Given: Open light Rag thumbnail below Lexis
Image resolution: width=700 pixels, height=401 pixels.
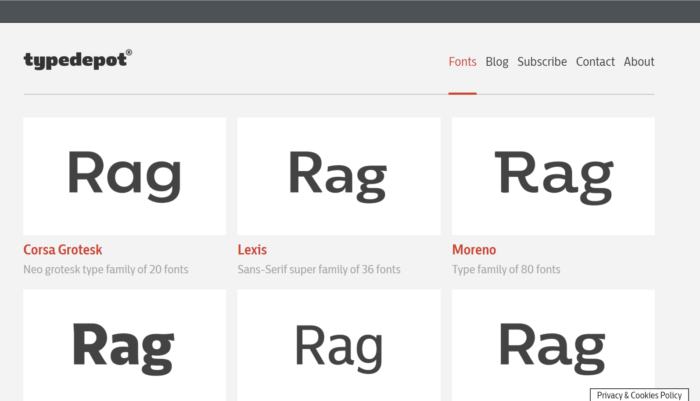Looking at the screenshot, I should point(339,345).
